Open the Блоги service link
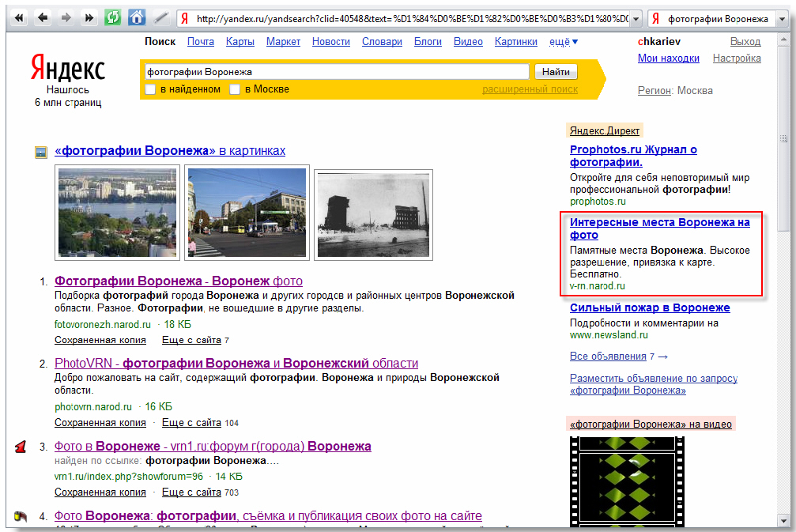This screenshot has height=532, width=796. coord(428,42)
